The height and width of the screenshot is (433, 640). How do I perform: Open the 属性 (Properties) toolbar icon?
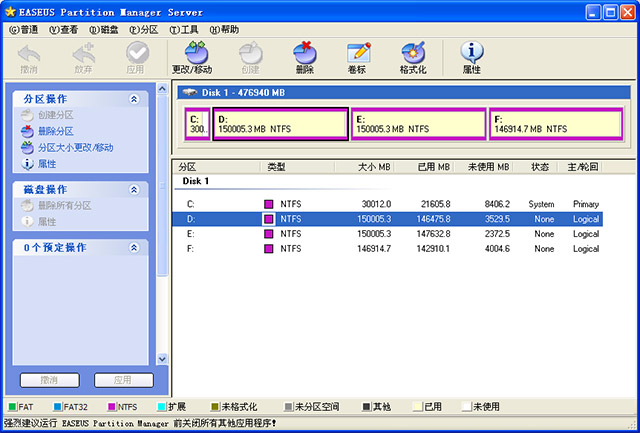pos(472,59)
